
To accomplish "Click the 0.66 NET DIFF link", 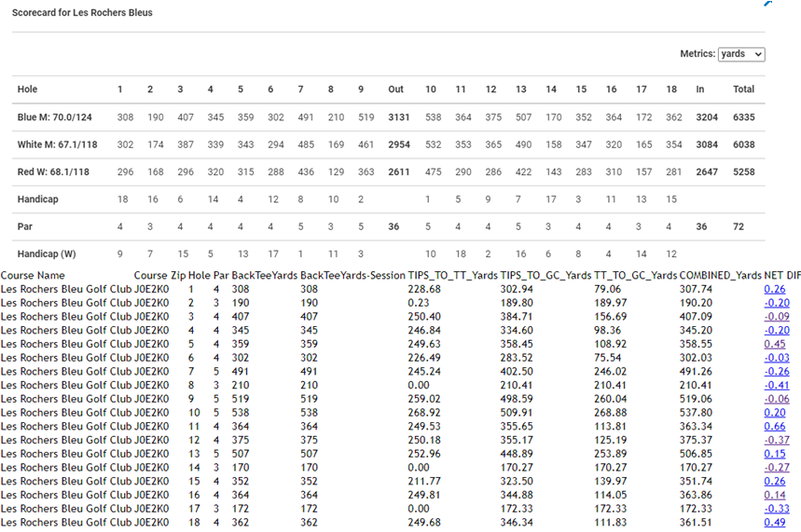I will (x=775, y=427).
